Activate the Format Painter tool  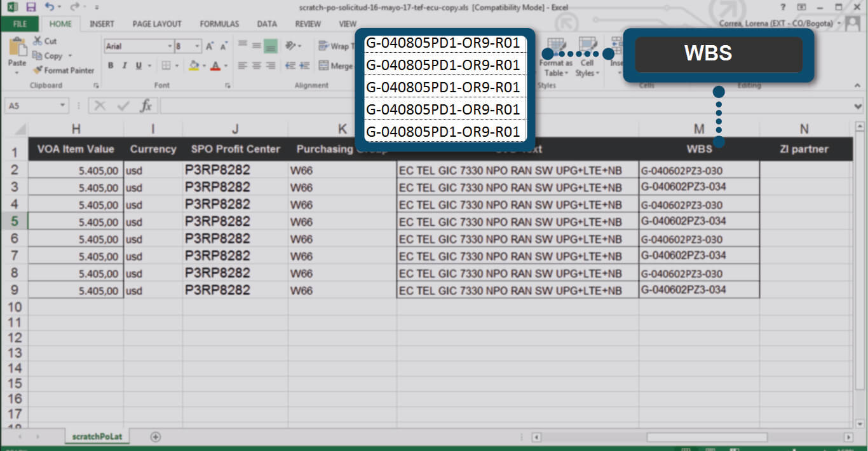pyautogui.click(x=64, y=70)
